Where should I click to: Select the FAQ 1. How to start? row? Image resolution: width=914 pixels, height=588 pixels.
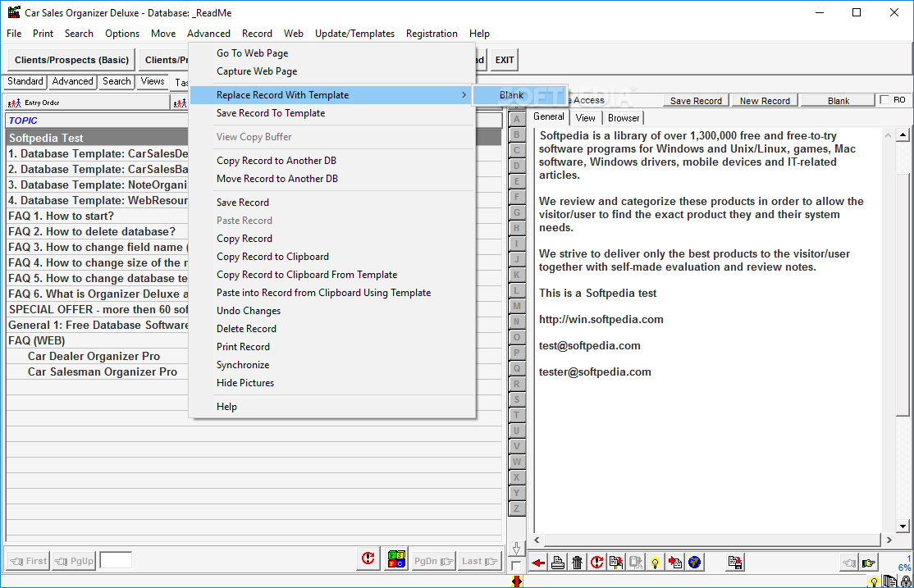[x=254, y=217]
